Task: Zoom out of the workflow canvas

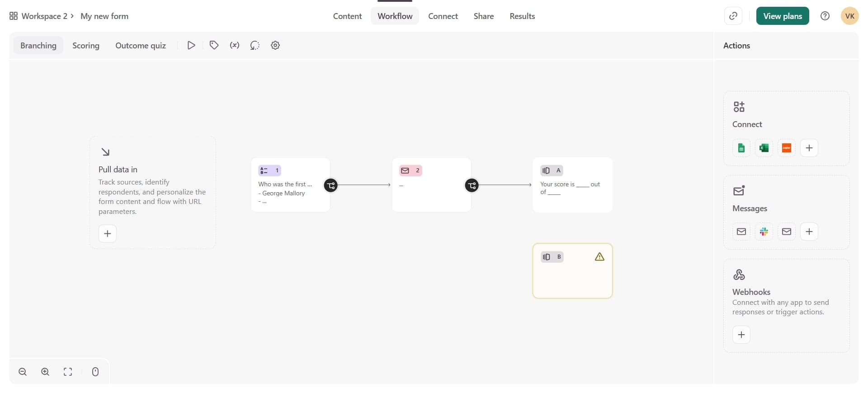Action: click(23, 372)
